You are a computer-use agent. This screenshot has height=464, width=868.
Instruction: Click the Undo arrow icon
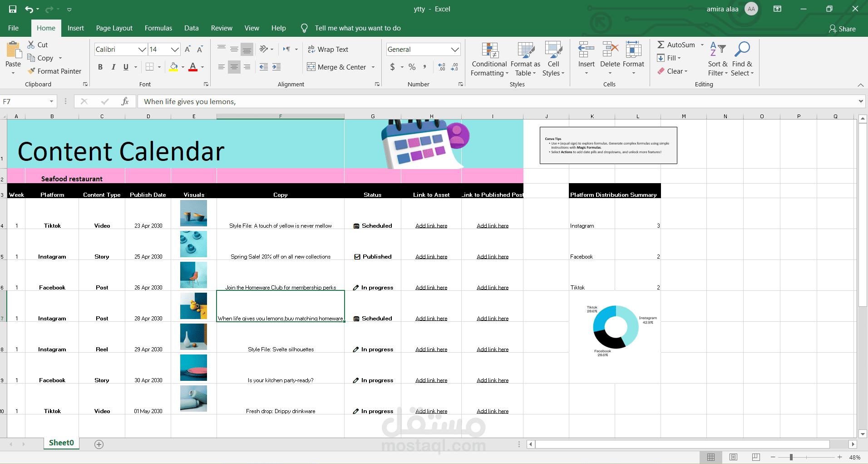click(29, 9)
